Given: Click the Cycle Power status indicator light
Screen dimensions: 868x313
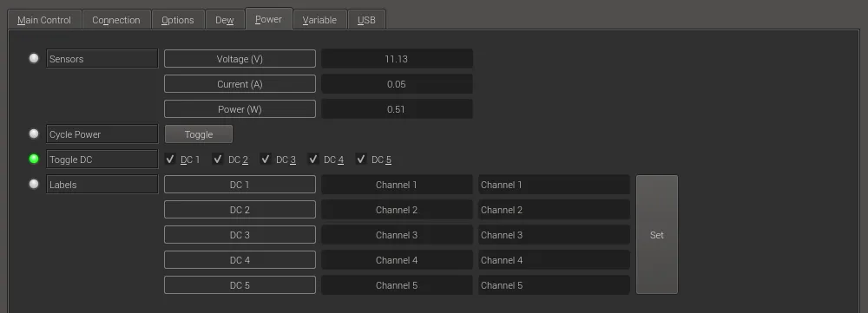Looking at the screenshot, I should 35,134.
